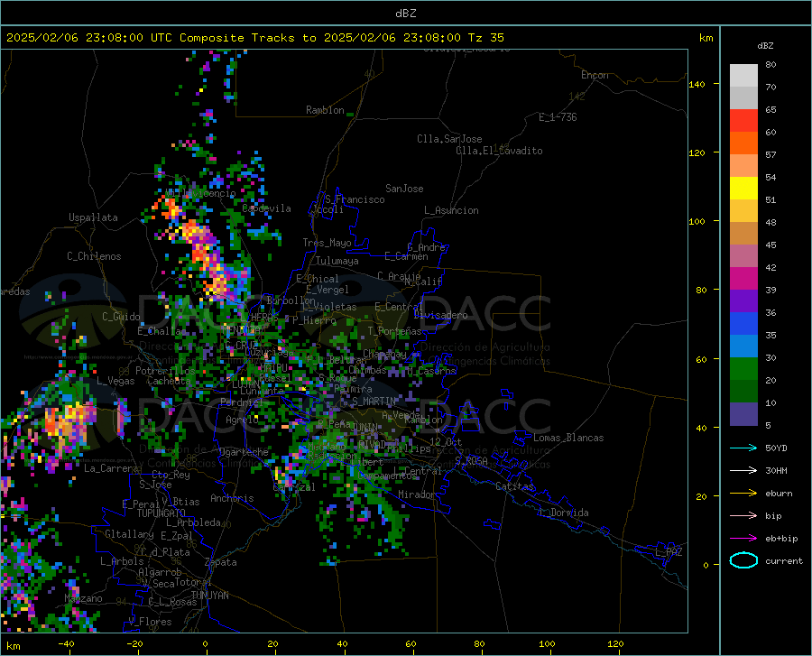812x656 pixels.
Task: Click the cyan 50YD arrow legend icon
Action: [x=743, y=448]
